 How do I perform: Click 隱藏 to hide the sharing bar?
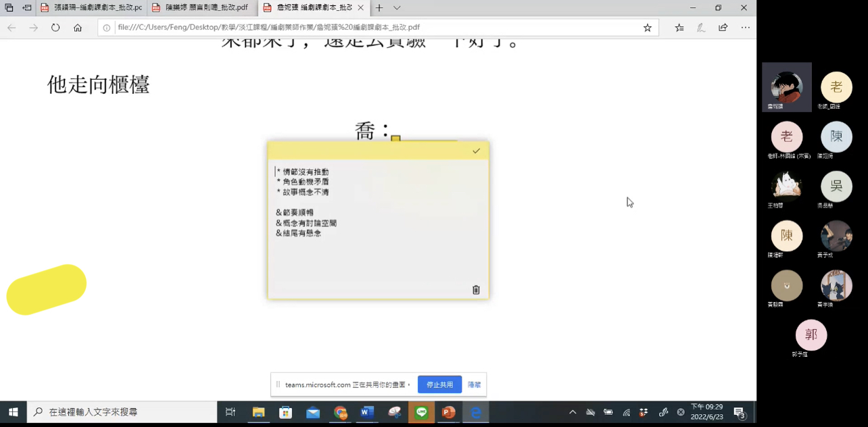point(474,384)
